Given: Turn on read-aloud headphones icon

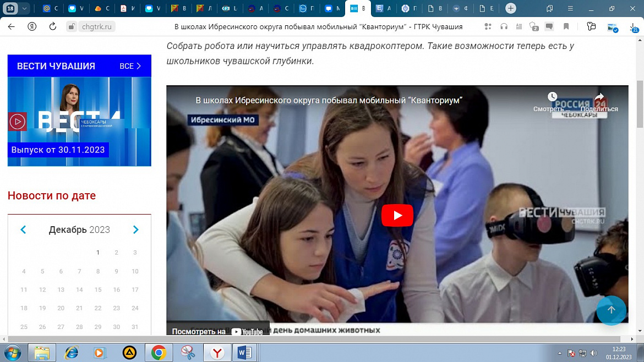Looking at the screenshot, I should point(504,26).
